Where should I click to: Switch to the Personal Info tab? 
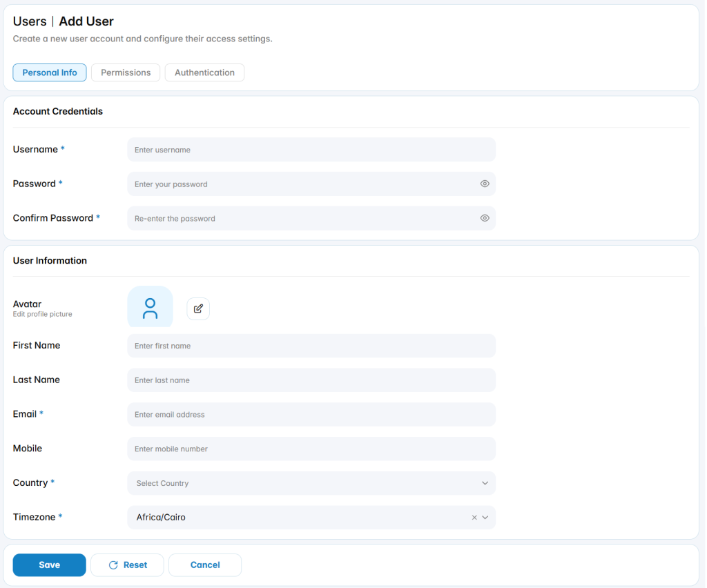pos(50,72)
